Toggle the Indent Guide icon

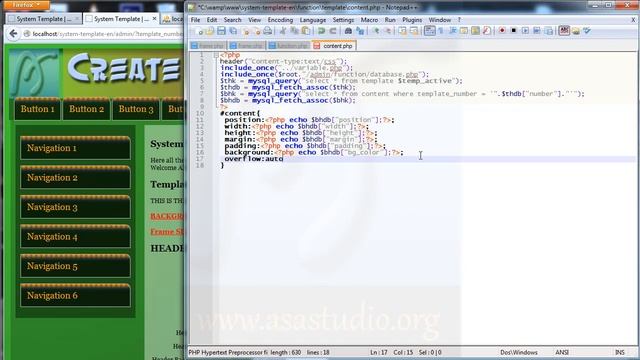coord(453,31)
